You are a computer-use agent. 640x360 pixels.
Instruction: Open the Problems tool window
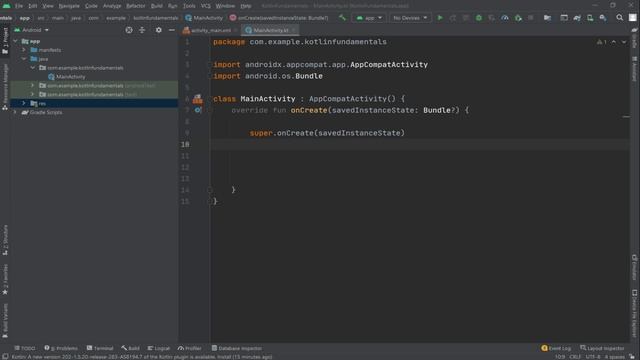tap(61, 348)
